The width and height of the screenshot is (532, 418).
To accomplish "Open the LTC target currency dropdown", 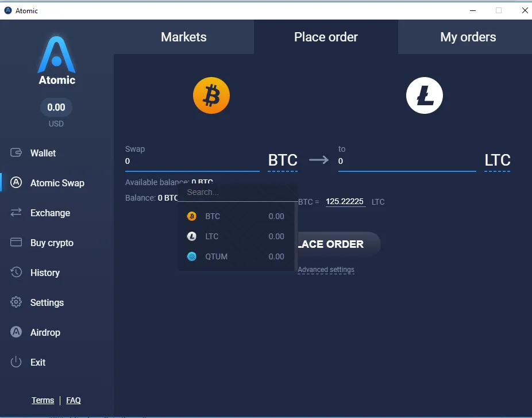I will pos(498,160).
